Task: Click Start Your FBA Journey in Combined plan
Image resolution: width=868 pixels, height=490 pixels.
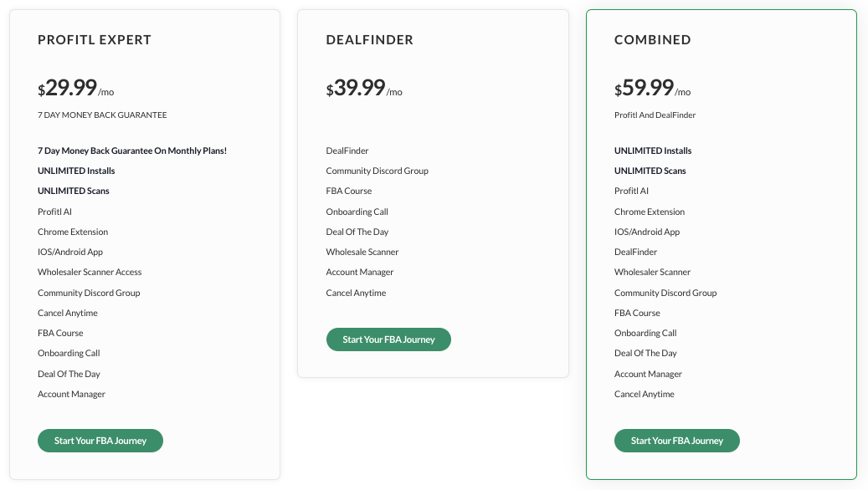Action: point(676,441)
